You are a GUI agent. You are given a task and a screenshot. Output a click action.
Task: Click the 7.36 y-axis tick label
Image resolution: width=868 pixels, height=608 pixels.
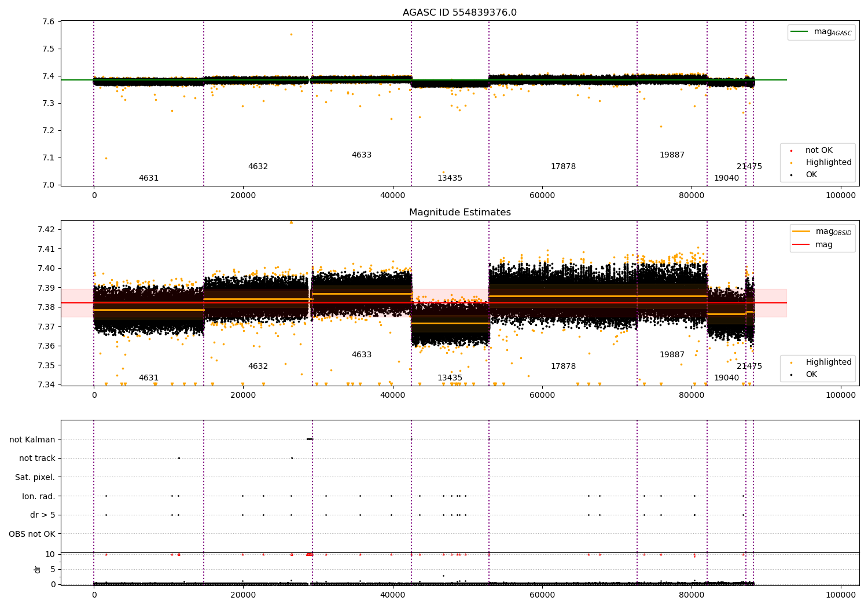46,346
